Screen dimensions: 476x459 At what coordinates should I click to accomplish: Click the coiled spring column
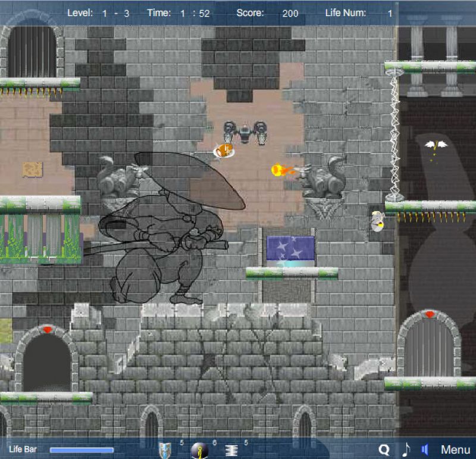pos(394,135)
